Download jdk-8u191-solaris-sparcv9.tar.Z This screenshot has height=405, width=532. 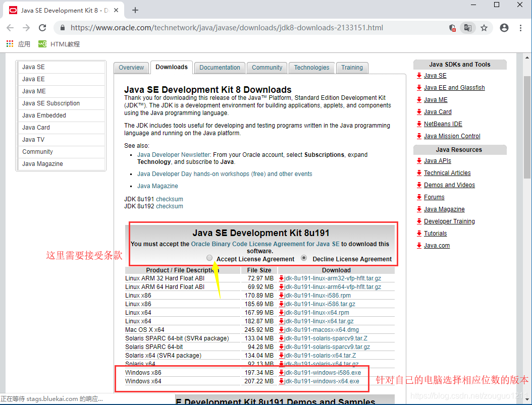(326, 338)
